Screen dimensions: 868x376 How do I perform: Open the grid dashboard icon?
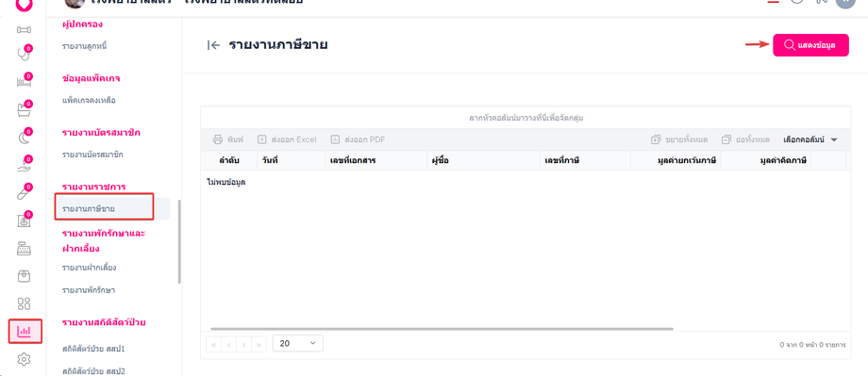tap(24, 303)
